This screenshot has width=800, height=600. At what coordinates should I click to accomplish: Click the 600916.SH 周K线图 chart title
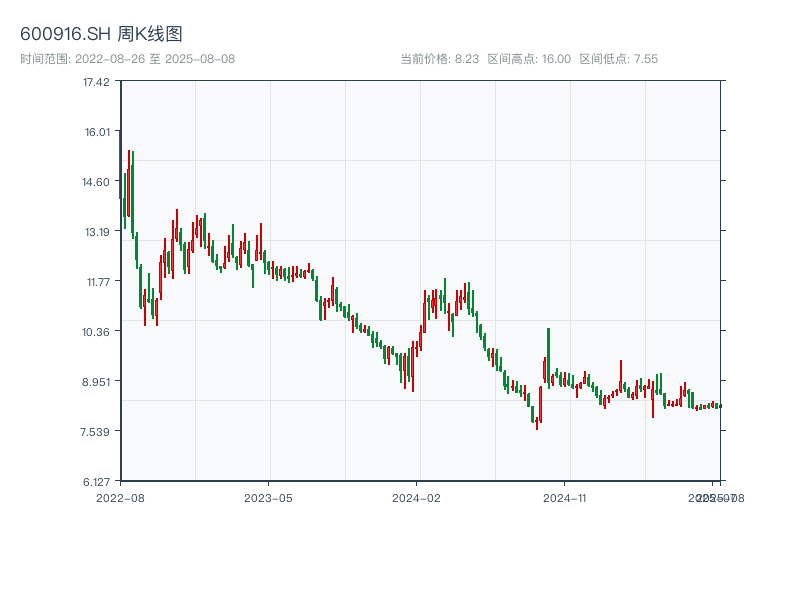101,35
